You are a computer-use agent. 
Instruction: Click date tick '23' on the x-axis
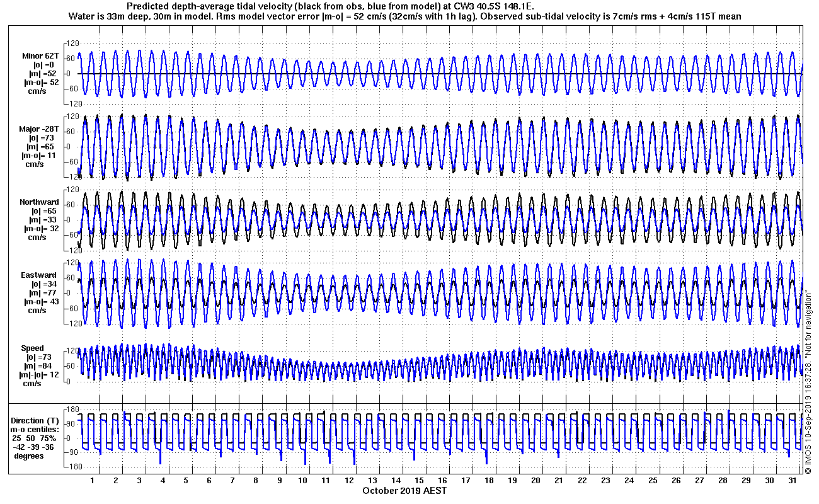click(x=605, y=481)
